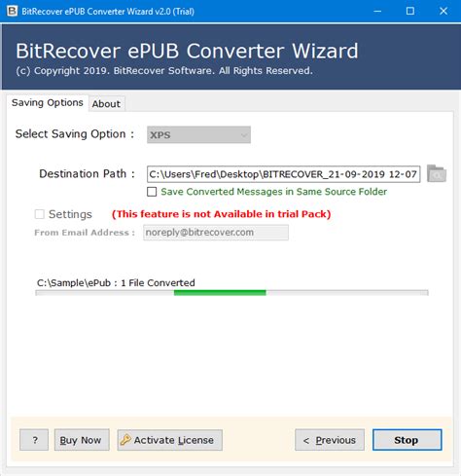Close the BitRecover window

(443, 11)
